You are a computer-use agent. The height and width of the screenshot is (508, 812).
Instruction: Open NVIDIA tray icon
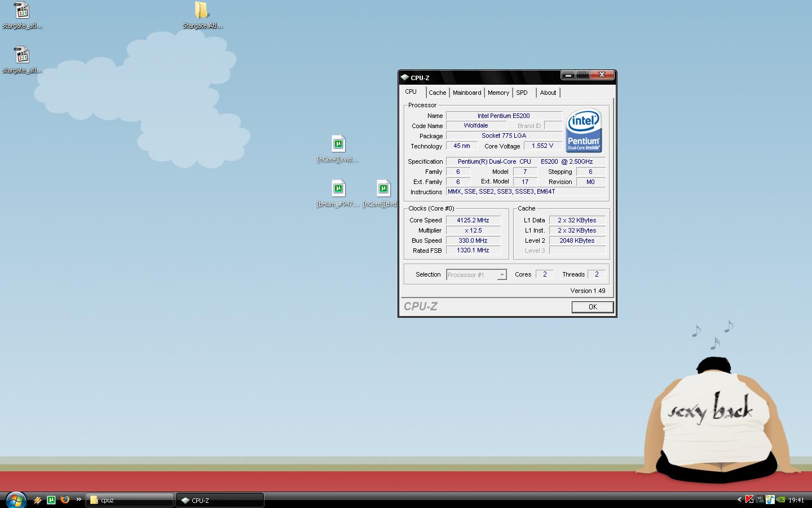[780, 500]
